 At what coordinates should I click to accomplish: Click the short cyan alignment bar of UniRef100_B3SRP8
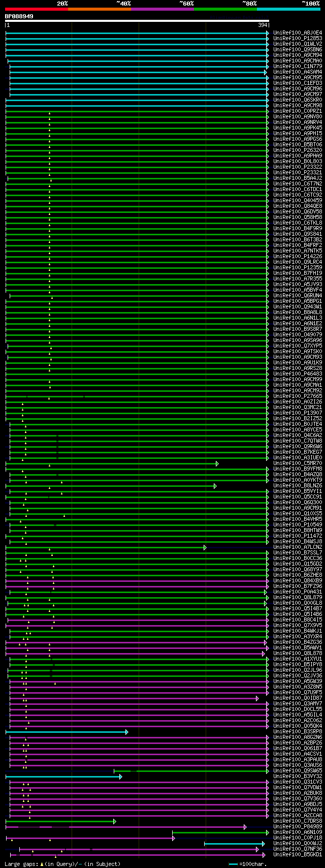click(67, 732)
